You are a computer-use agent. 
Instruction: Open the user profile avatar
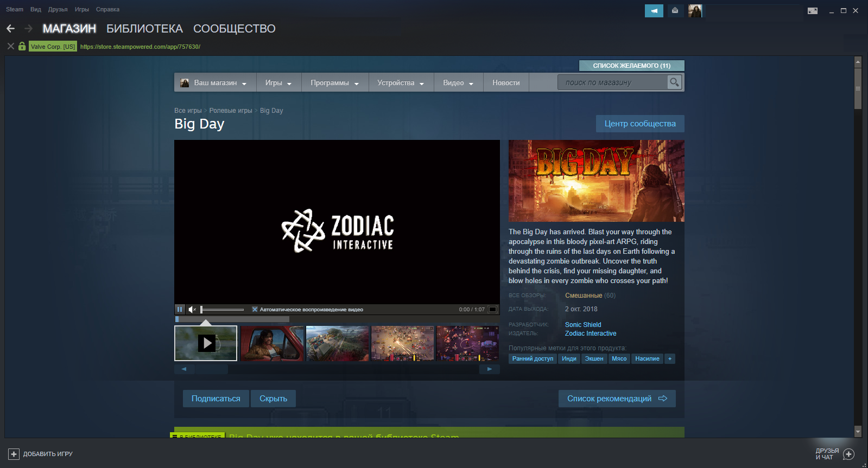(695, 11)
